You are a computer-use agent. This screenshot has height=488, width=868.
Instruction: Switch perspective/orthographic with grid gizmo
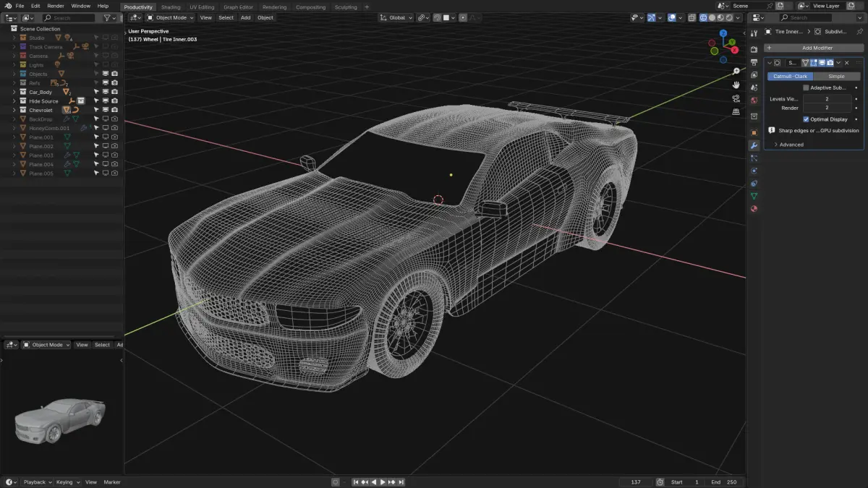736,112
